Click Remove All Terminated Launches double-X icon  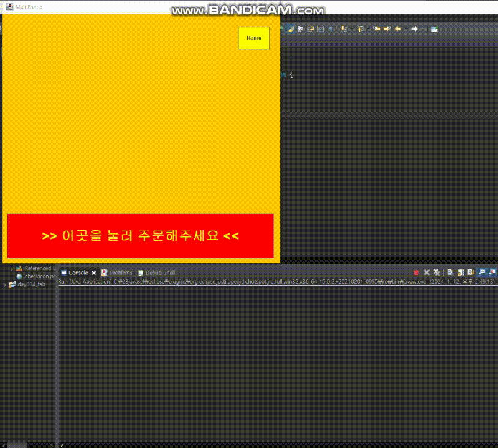(x=437, y=273)
